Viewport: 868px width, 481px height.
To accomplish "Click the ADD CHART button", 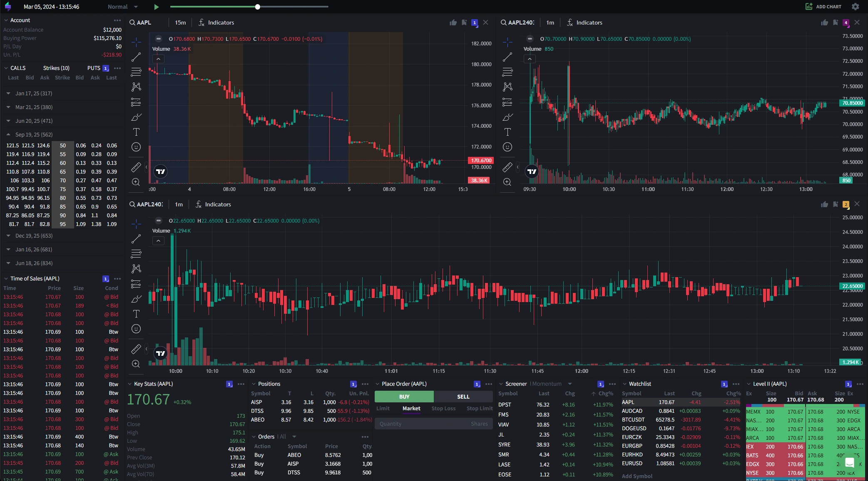I will pyautogui.click(x=823, y=7).
